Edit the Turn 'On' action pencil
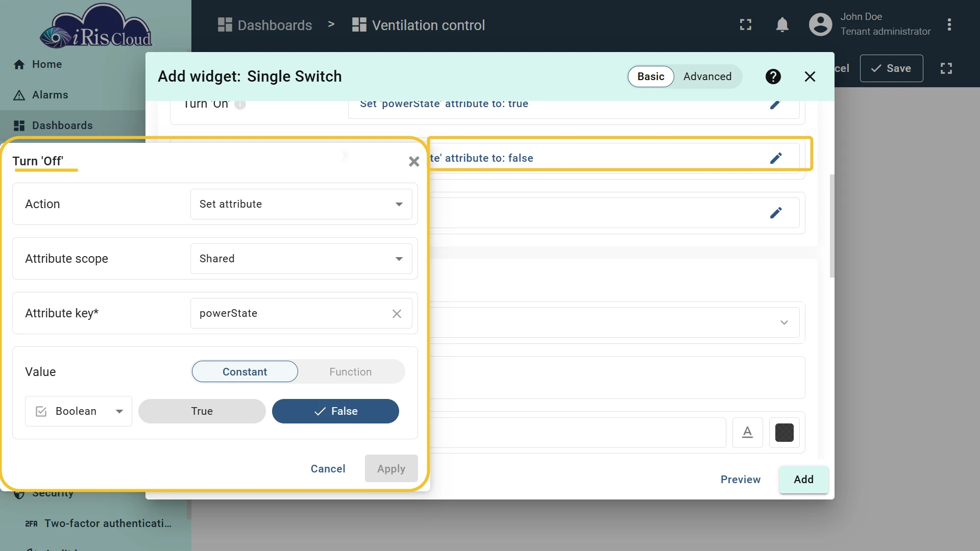The image size is (980, 551). click(775, 104)
